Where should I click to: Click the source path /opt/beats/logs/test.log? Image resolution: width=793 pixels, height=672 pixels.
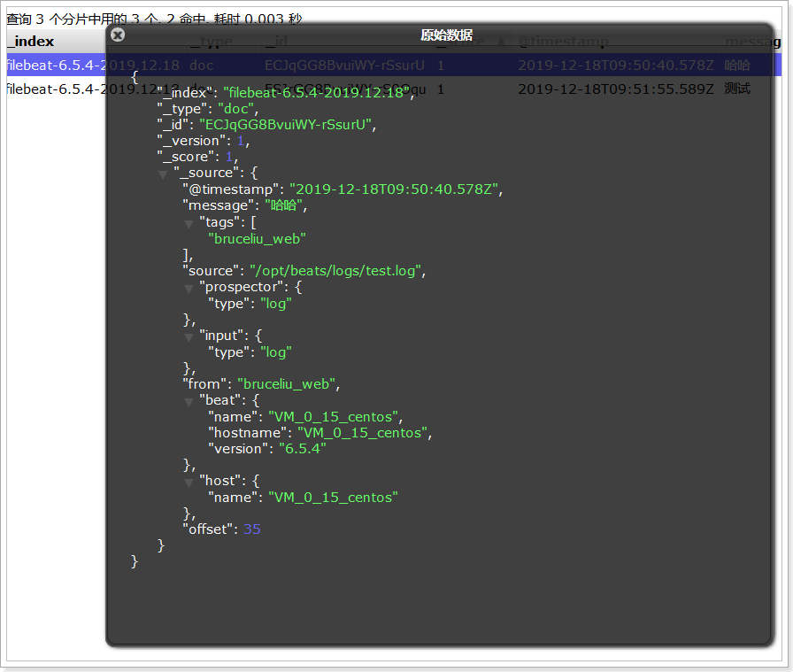point(335,271)
